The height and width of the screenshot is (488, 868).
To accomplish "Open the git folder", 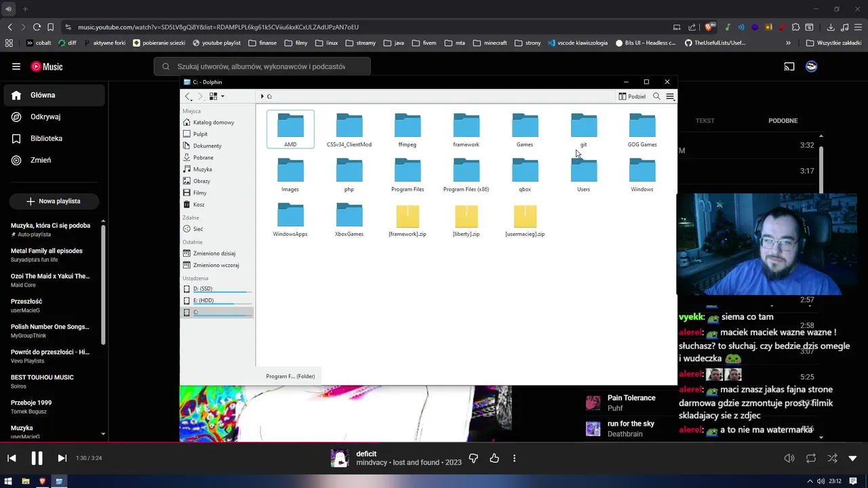I will coord(583,129).
